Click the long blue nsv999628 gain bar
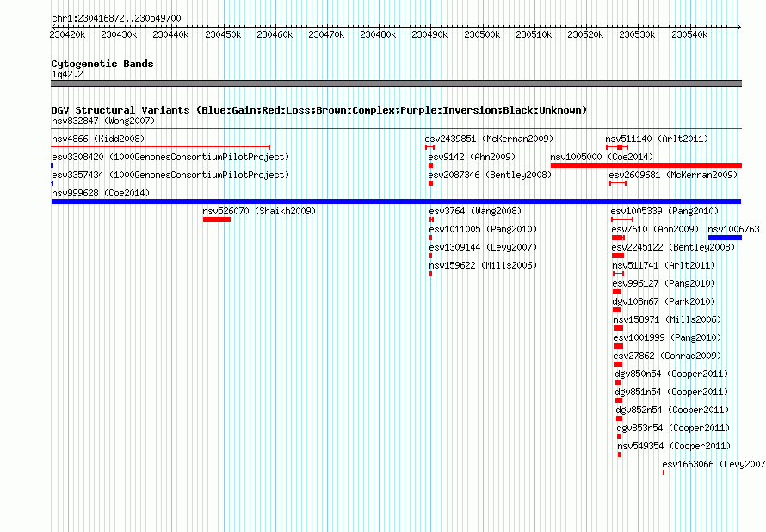Viewport: 766px width, 532px height. pyautogui.click(x=396, y=201)
